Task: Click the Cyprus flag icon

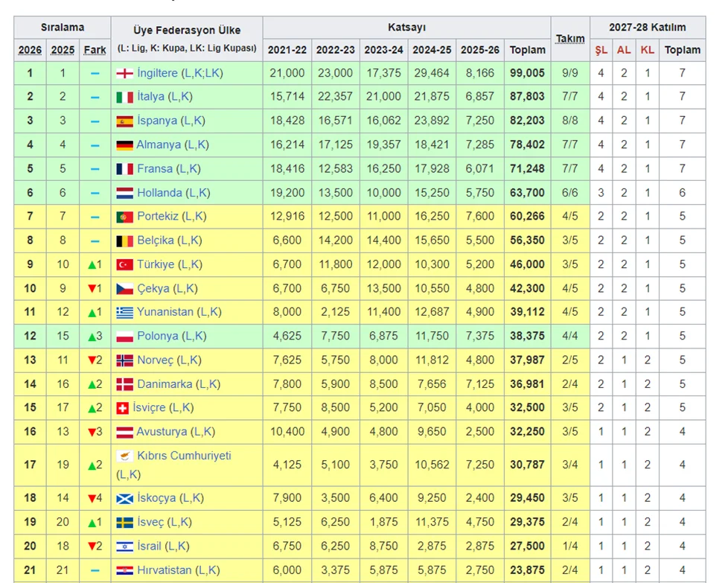Action: (x=124, y=456)
